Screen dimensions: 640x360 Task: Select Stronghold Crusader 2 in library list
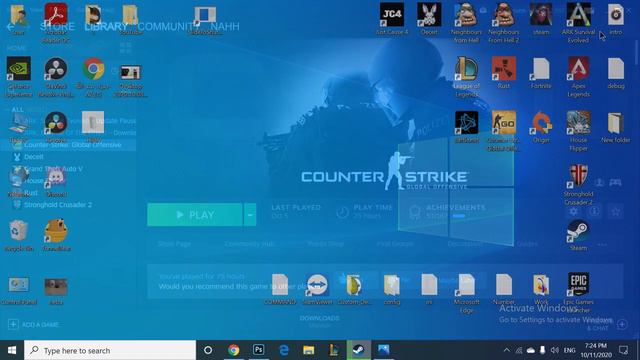[x=58, y=204]
